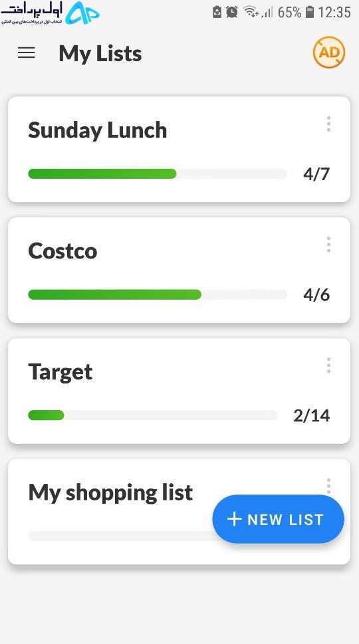Tap the 2/14 item count

(x=311, y=415)
